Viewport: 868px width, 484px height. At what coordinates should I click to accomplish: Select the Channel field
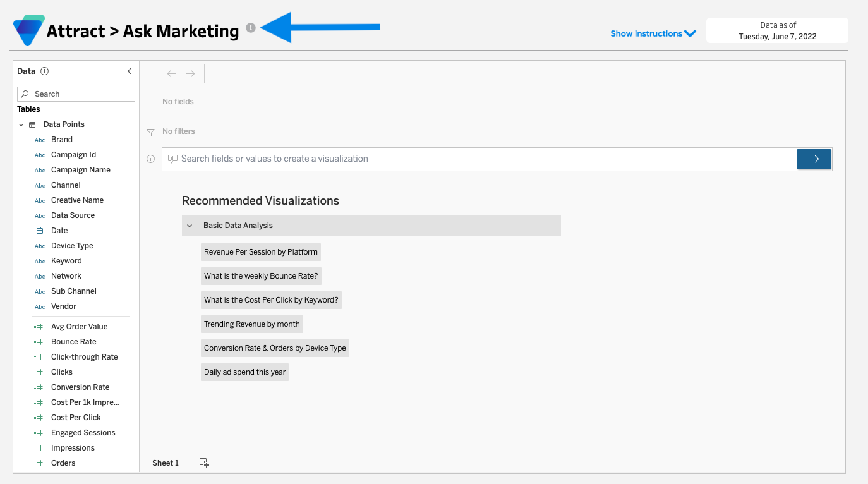pos(66,185)
